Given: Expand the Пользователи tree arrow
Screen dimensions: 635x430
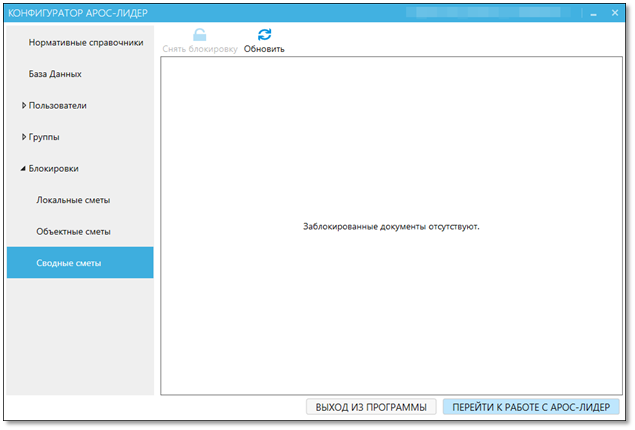Looking at the screenshot, I should pyautogui.click(x=23, y=105).
